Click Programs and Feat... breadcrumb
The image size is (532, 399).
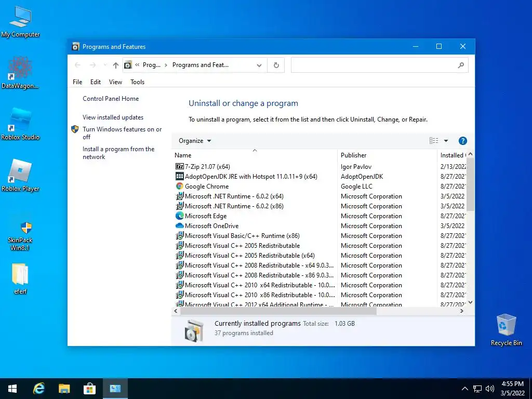coord(201,65)
